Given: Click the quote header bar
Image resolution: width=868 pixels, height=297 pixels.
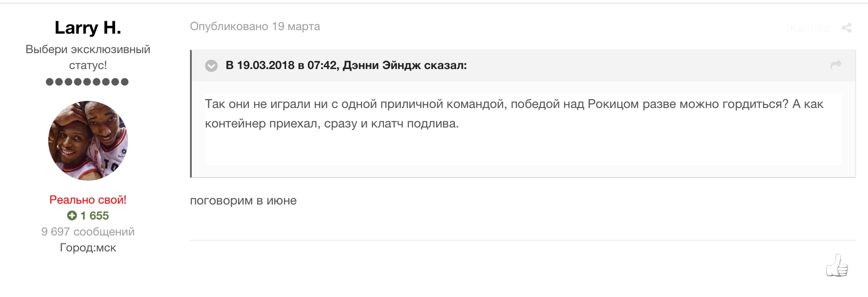Looking at the screenshot, I should [x=523, y=66].
